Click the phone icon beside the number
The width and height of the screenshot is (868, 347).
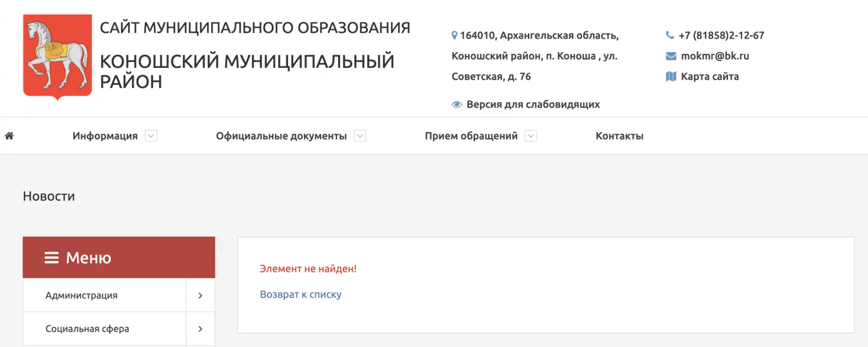(x=670, y=35)
